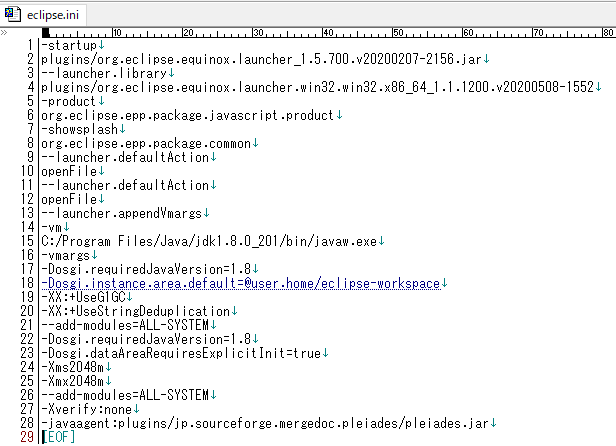Click the launcher.win32.win32.x86_64 path on line 4
Image resolution: width=616 pixels, height=446 pixels.
(317, 87)
